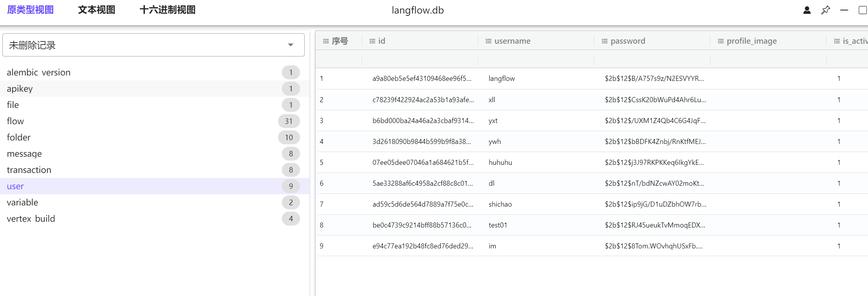
Task: Click the profile_image column menu icon
Action: (720, 41)
